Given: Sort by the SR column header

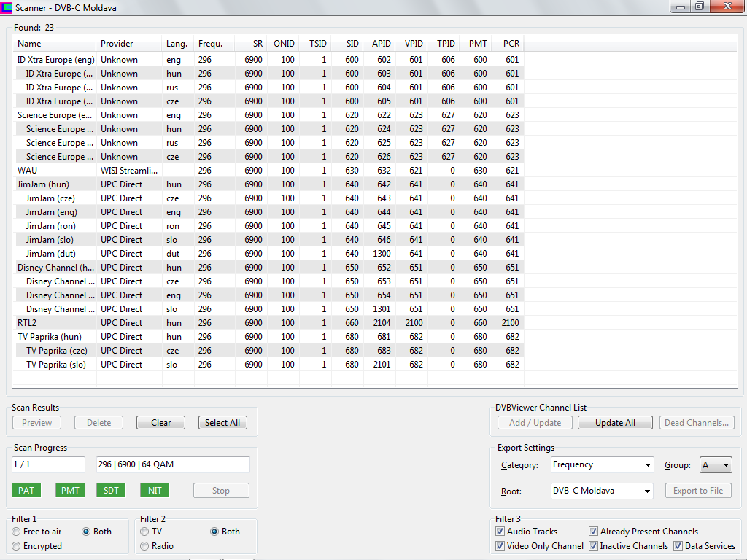Looking at the screenshot, I should (x=251, y=43).
